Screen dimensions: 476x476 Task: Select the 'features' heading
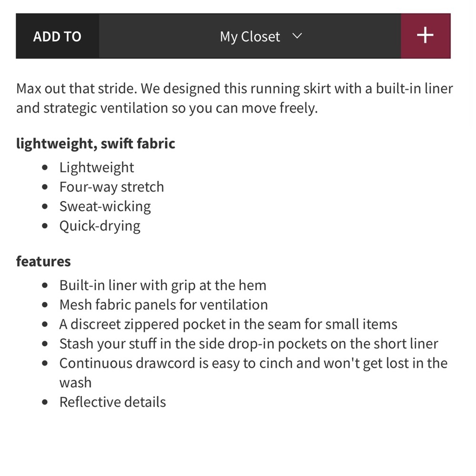(x=43, y=261)
